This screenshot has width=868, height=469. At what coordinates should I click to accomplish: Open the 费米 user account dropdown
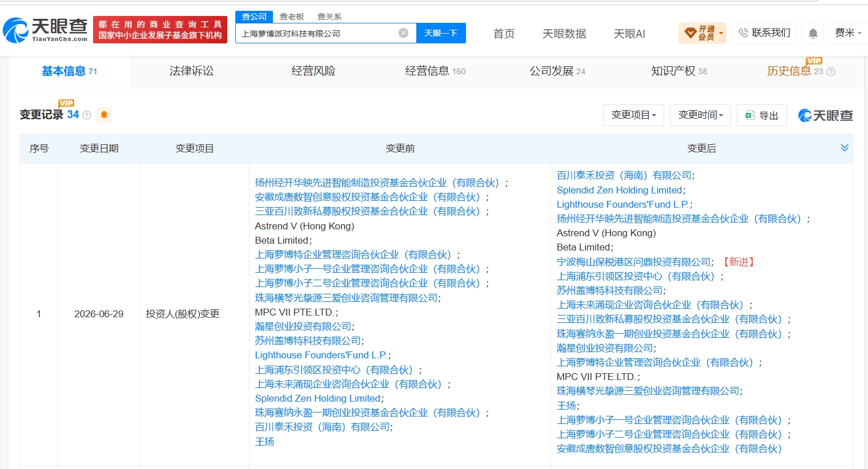point(848,33)
